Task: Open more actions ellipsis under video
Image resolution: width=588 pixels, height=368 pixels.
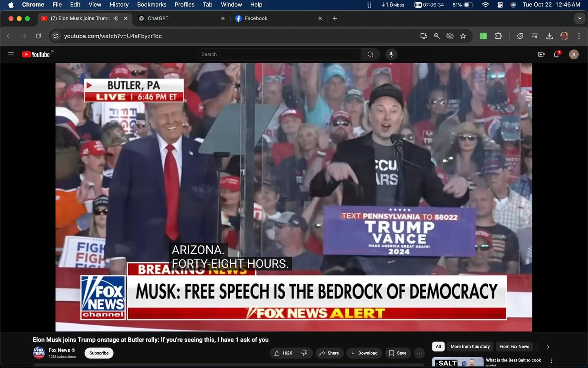Action: (x=420, y=353)
